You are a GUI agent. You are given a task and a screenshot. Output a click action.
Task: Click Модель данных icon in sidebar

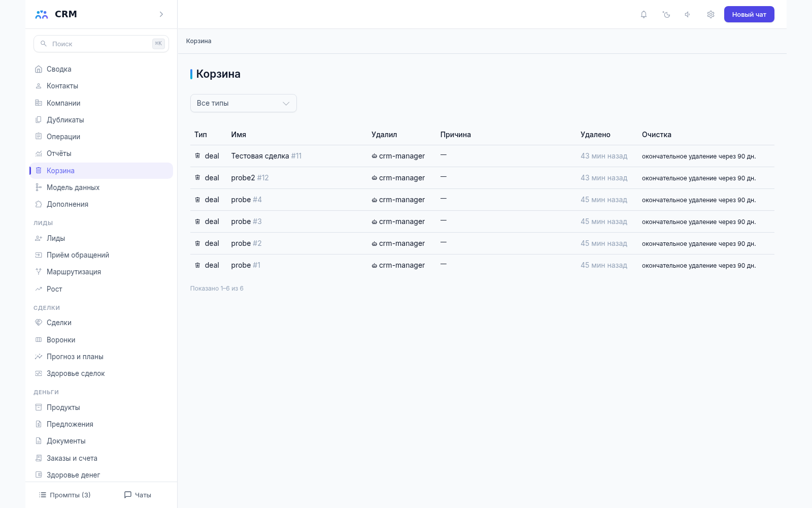pos(39,187)
